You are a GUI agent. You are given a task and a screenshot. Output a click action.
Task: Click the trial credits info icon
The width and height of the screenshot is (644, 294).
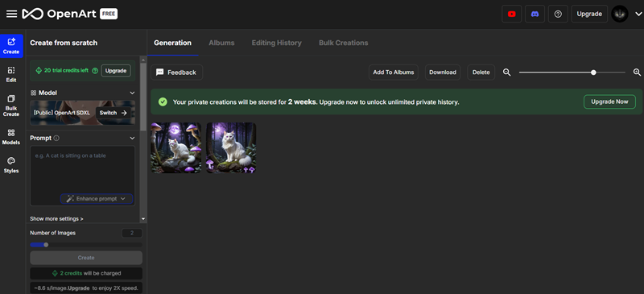coord(95,71)
